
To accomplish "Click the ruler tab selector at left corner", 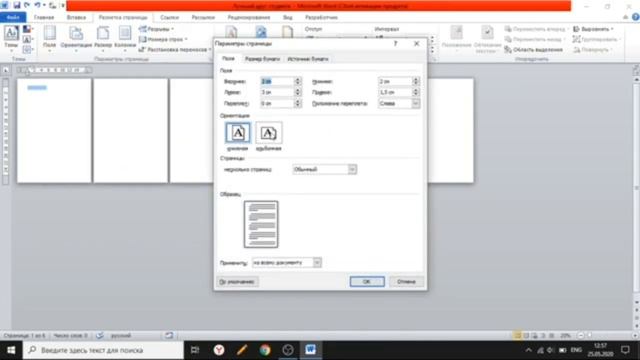I will (x=6, y=70).
